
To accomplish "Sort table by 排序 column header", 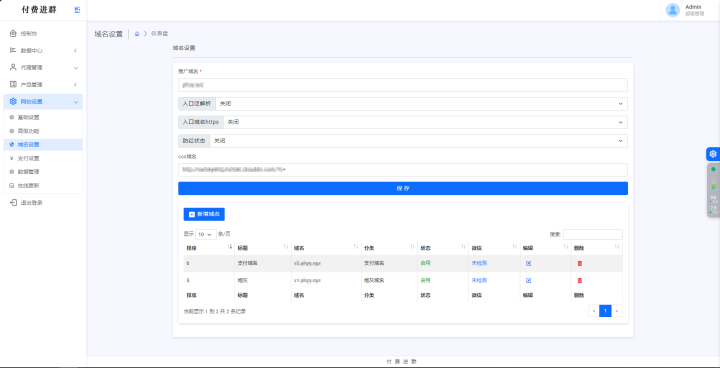I will 209,248.
